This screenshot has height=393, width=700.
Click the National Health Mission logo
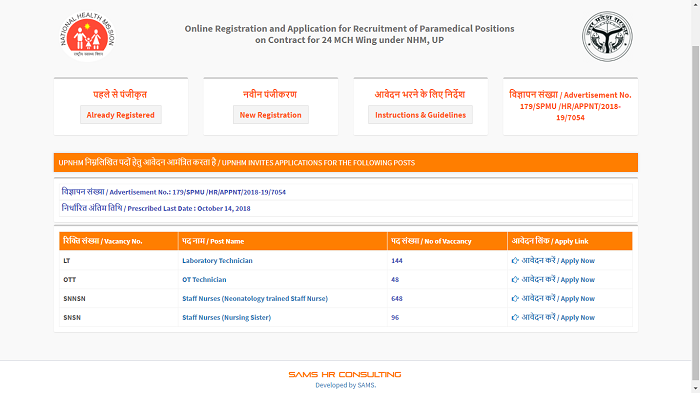tap(87, 36)
